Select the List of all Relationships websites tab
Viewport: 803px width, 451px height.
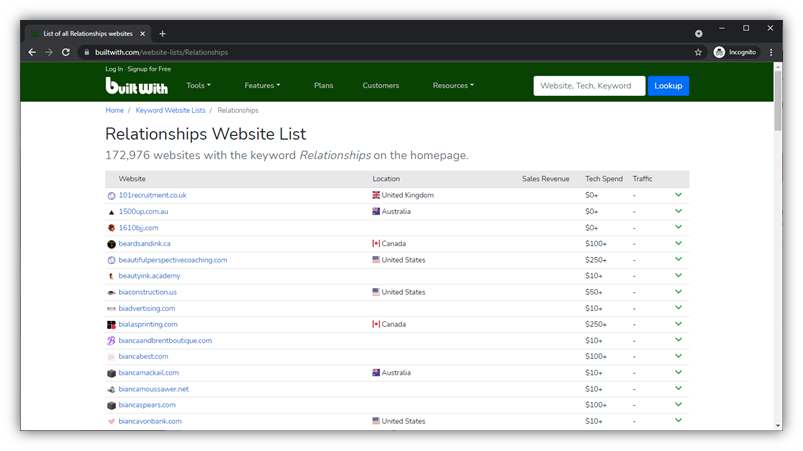point(88,34)
